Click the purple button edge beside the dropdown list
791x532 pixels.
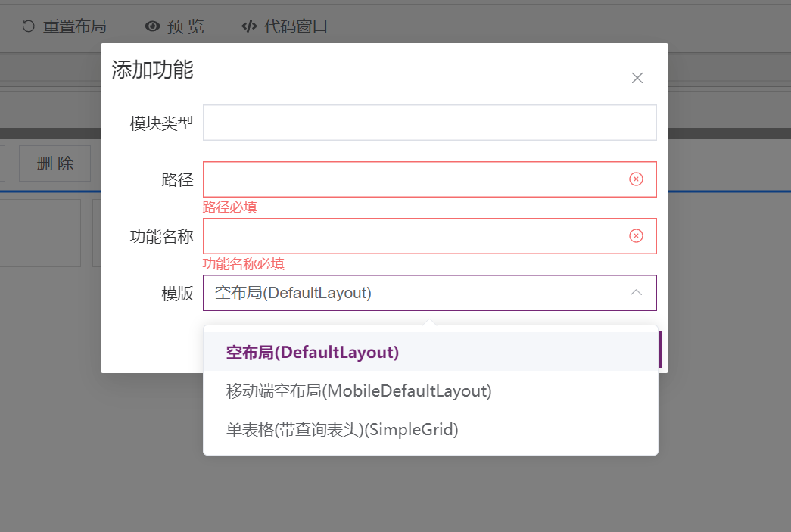coord(660,350)
